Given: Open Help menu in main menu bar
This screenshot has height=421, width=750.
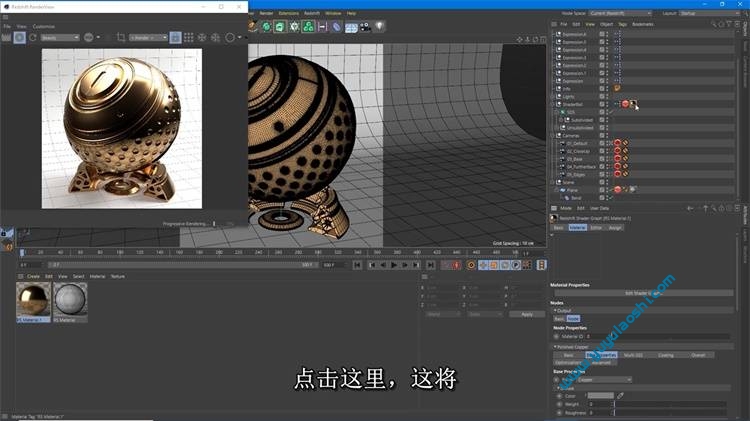Looking at the screenshot, I should [351, 13].
